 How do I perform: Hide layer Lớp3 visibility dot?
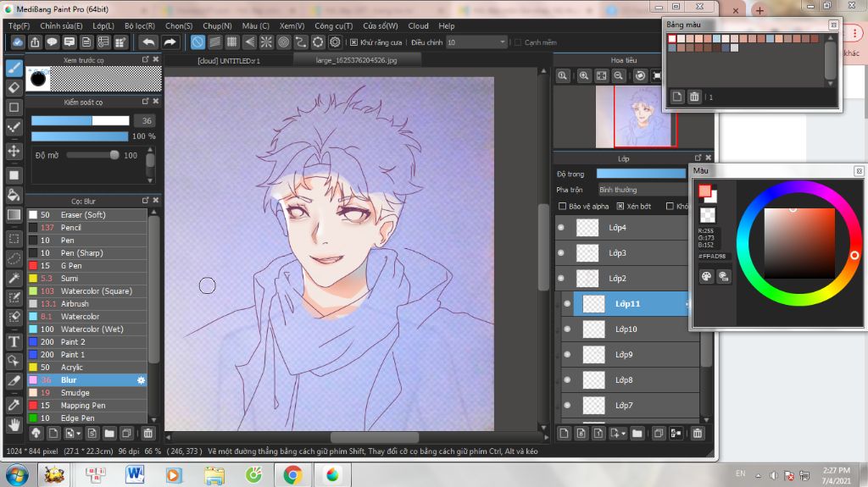click(x=561, y=253)
